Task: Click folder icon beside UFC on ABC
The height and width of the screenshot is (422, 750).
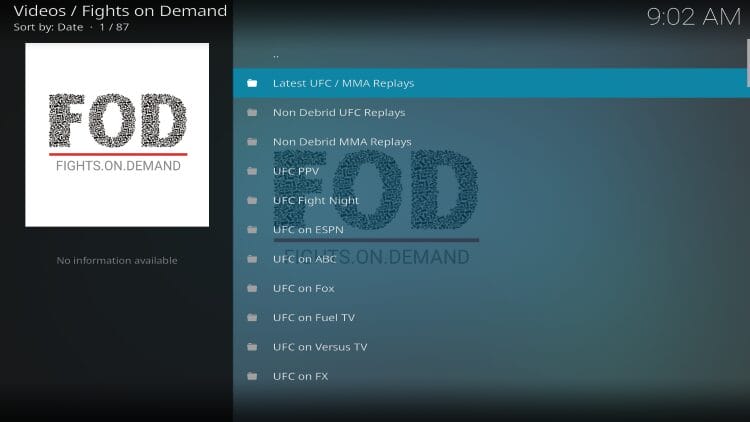Action: pos(252,259)
